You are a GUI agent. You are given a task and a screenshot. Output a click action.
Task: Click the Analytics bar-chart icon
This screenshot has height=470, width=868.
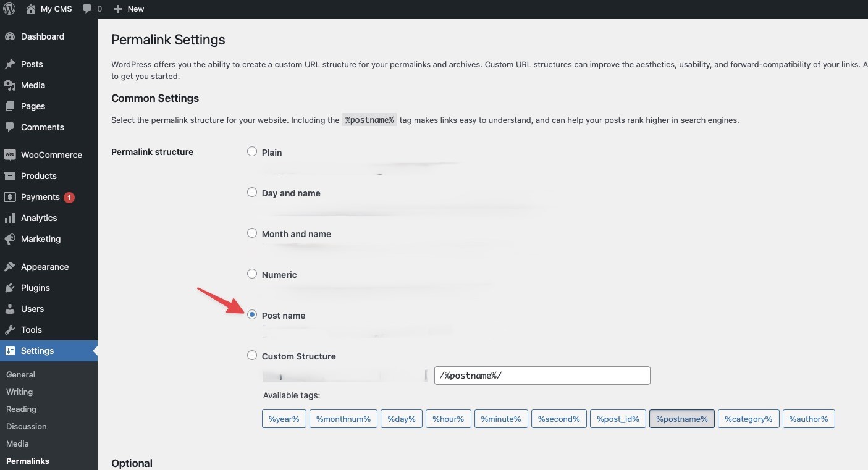point(11,218)
